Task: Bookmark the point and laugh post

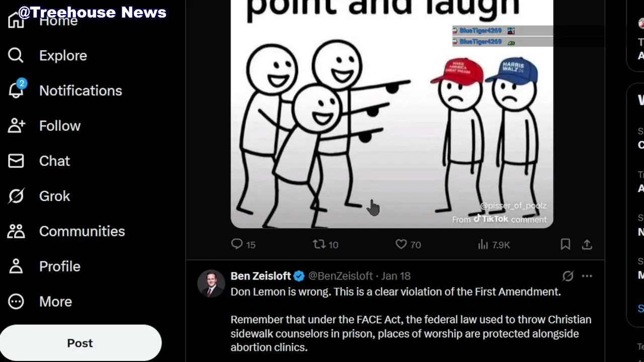Action: point(566,244)
